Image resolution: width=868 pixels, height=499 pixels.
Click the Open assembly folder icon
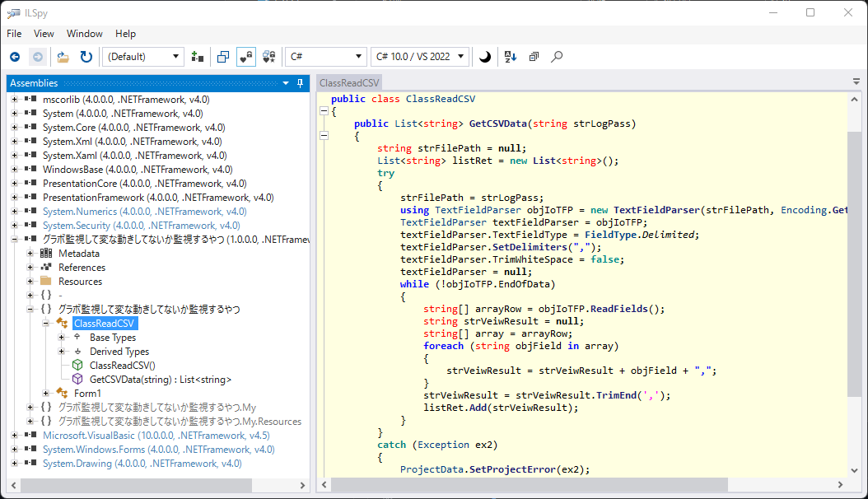point(63,57)
